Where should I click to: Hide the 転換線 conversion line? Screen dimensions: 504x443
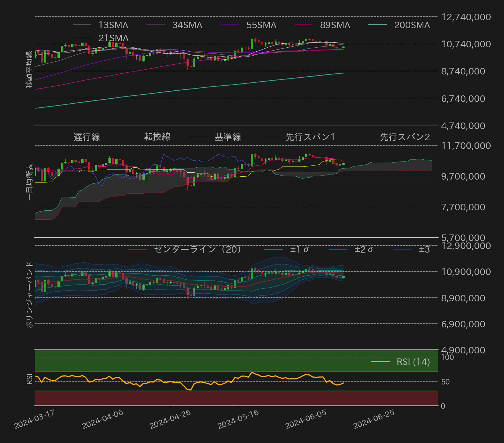(158, 137)
